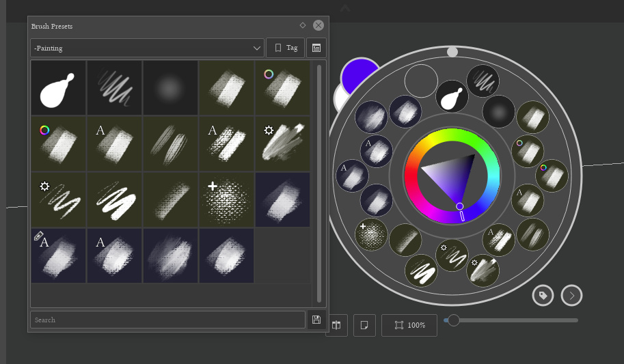This screenshot has width=624, height=364.
Task: Toggle mirror view icon beside canvas-only button
Action: coord(337,325)
